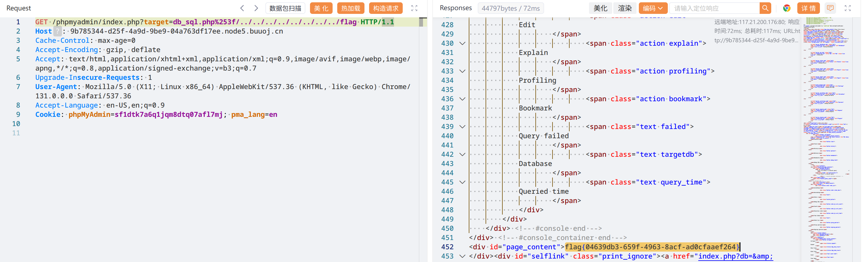Click 'Query failed' text at line 440
868x262 pixels.
pos(544,136)
